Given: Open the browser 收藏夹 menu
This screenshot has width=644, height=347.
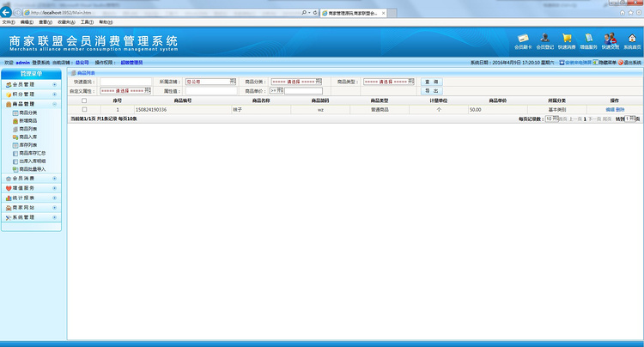Looking at the screenshot, I should point(66,22).
